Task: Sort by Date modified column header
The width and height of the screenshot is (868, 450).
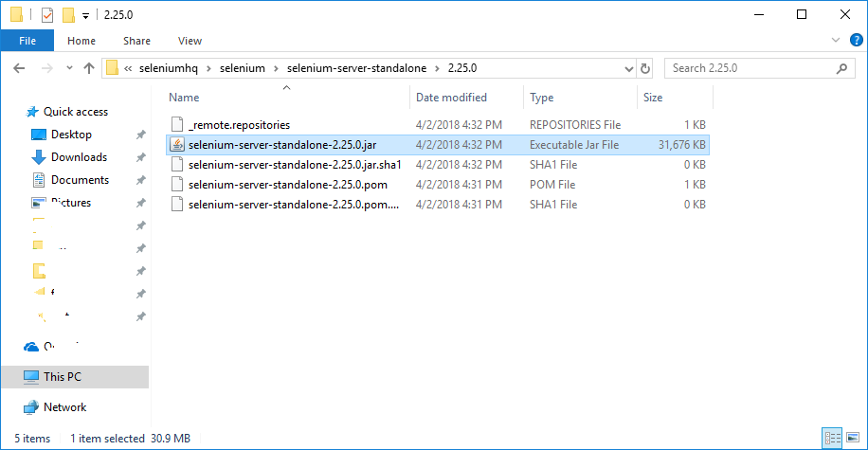Action: coord(451,98)
